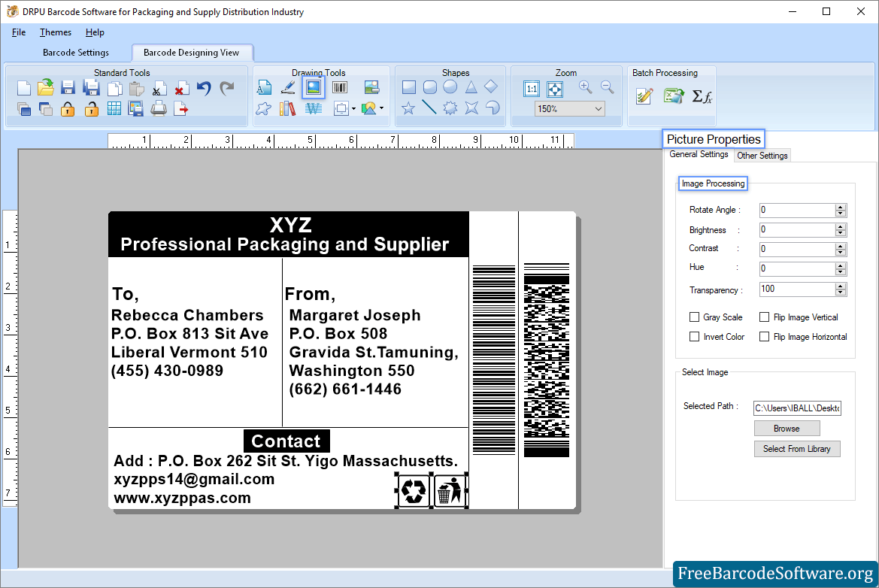Select the Signature pen tool
Image resolution: width=879 pixels, height=588 pixels.
point(288,87)
